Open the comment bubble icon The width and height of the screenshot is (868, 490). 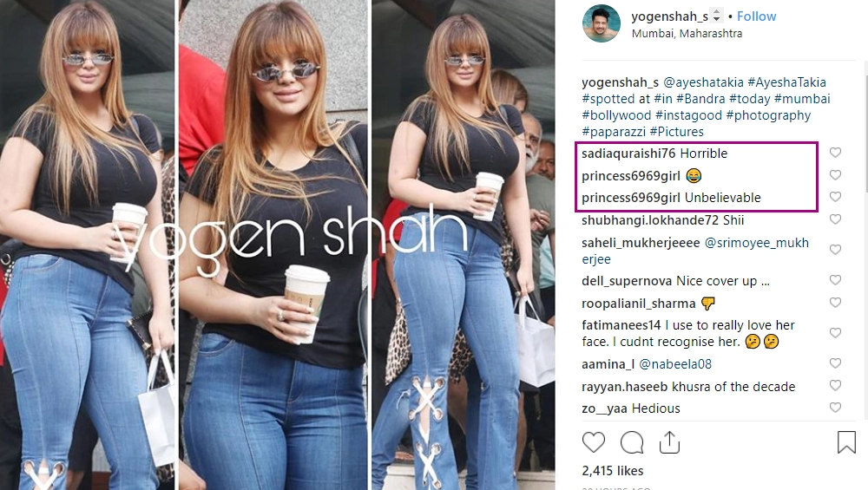point(632,443)
